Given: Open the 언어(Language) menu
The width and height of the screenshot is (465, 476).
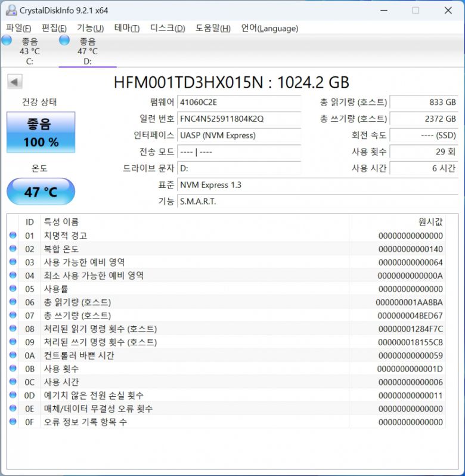Looking at the screenshot, I should click(269, 28).
